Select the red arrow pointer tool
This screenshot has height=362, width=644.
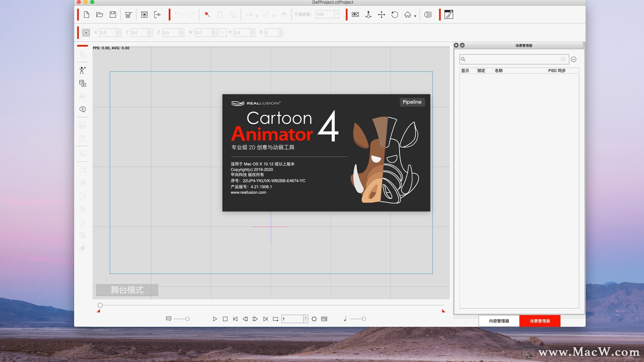(207, 14)
